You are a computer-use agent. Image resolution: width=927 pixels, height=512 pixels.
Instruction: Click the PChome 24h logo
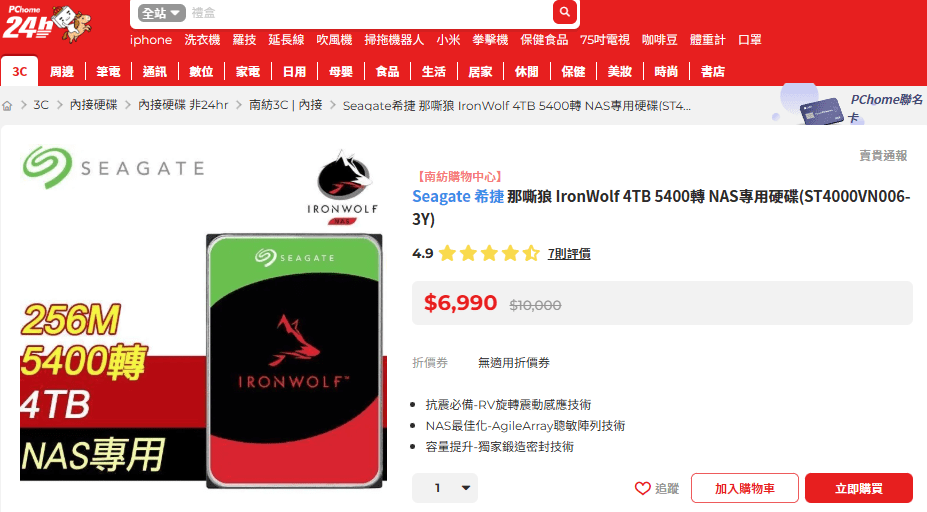tap(47, 24)
